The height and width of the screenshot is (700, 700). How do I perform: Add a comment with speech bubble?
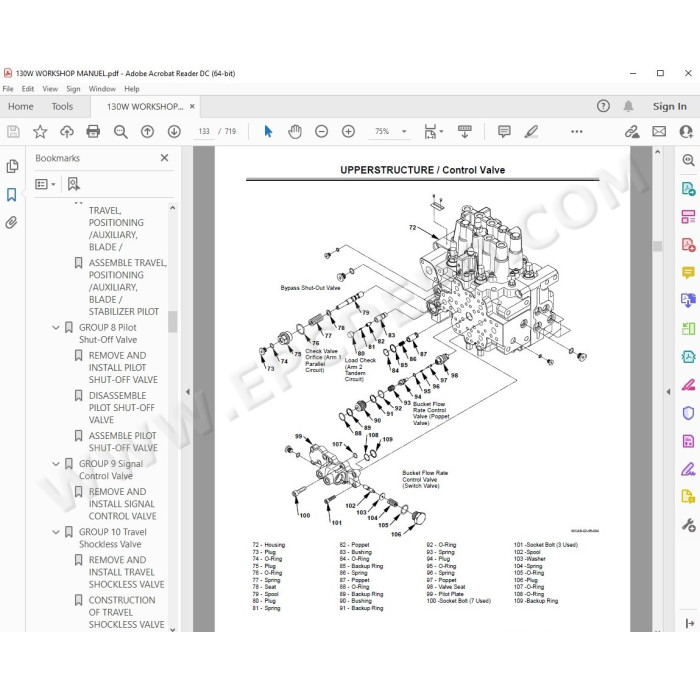click(x=504, y=131)
